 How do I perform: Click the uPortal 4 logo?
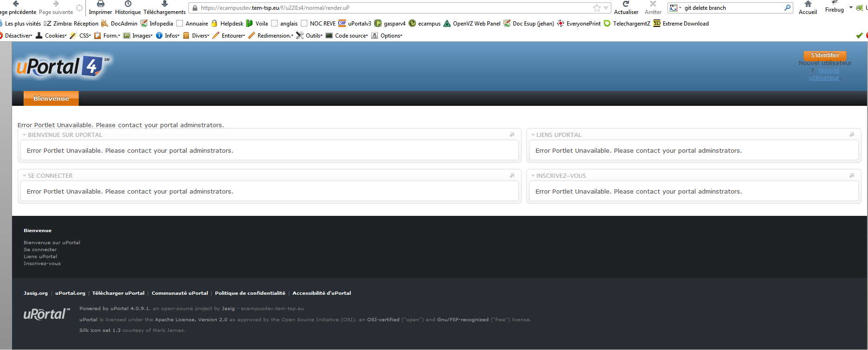(63, 67)
